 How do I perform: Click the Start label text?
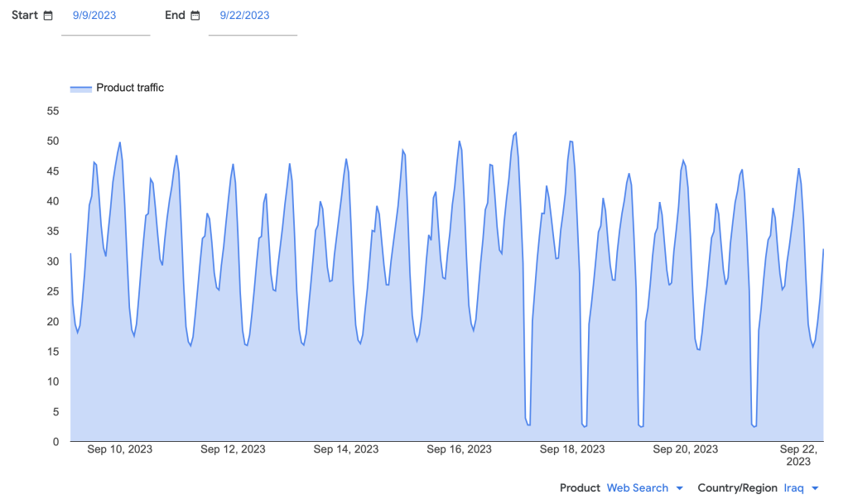point(25,16)
